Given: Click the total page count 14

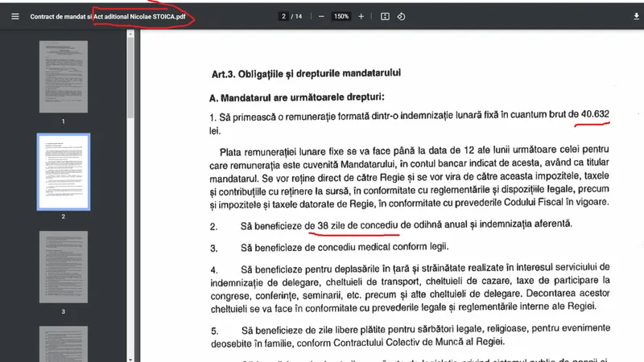Looking at the screenshot, I should point(299,16).
